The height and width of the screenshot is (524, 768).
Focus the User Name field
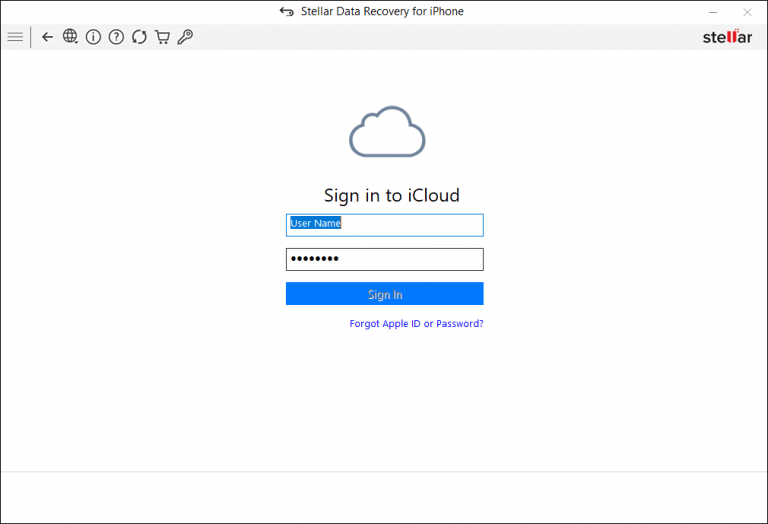(x=384, y=224)
